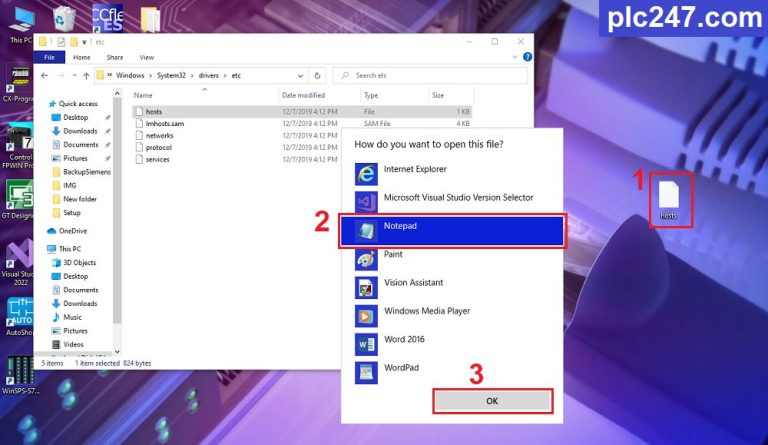Open the Share ribbon tab

click(115, 58)
